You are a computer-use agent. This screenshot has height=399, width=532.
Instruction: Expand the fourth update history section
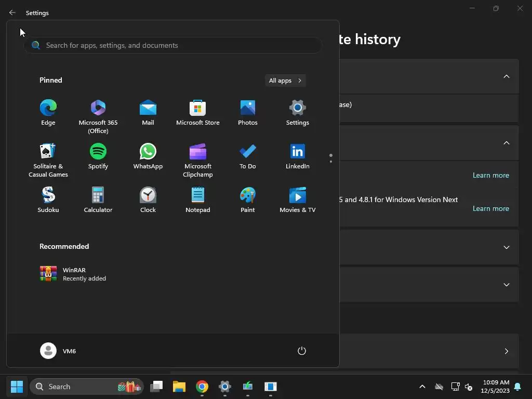[x=506, y=285]
